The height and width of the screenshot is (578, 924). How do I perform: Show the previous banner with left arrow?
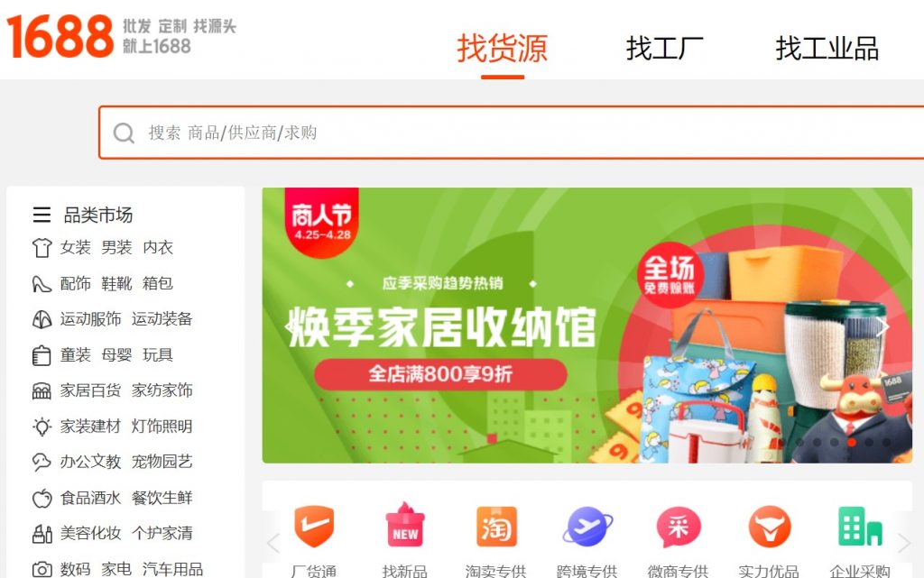pos(289,326)
